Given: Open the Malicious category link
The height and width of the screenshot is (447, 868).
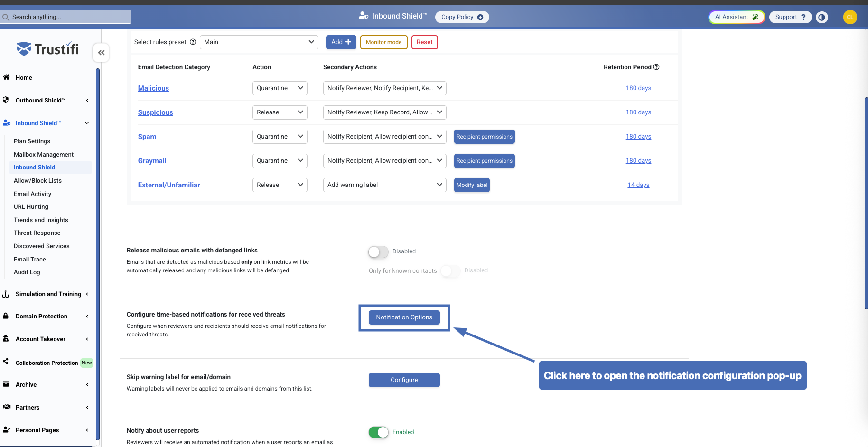Looking at the screenshot, I should [153, 88].
